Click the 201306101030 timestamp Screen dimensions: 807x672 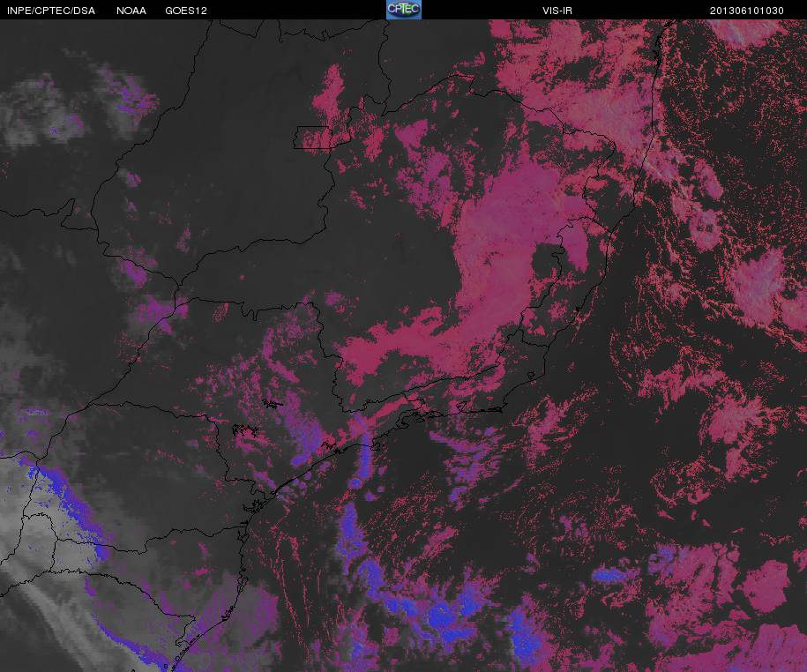[747, 11]
